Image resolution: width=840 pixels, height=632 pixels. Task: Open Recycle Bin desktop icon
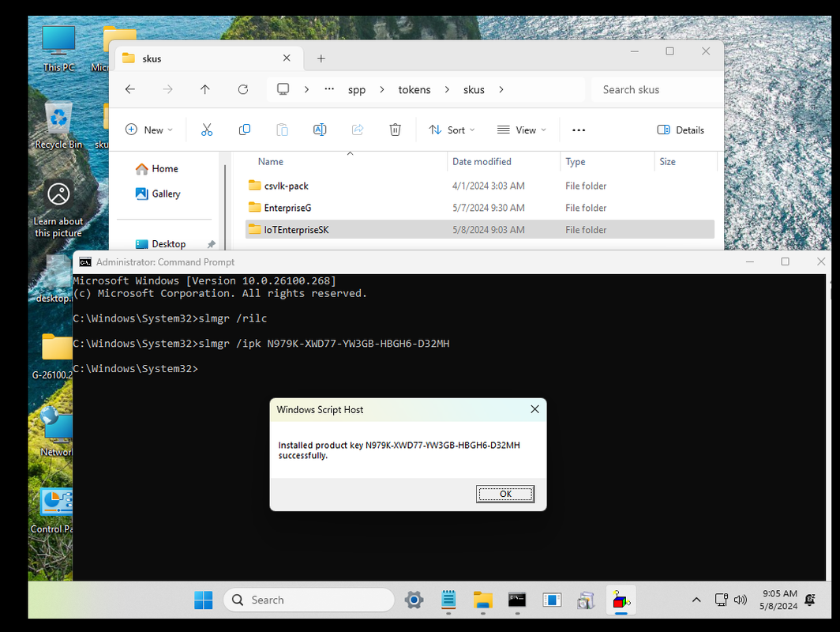58,126
